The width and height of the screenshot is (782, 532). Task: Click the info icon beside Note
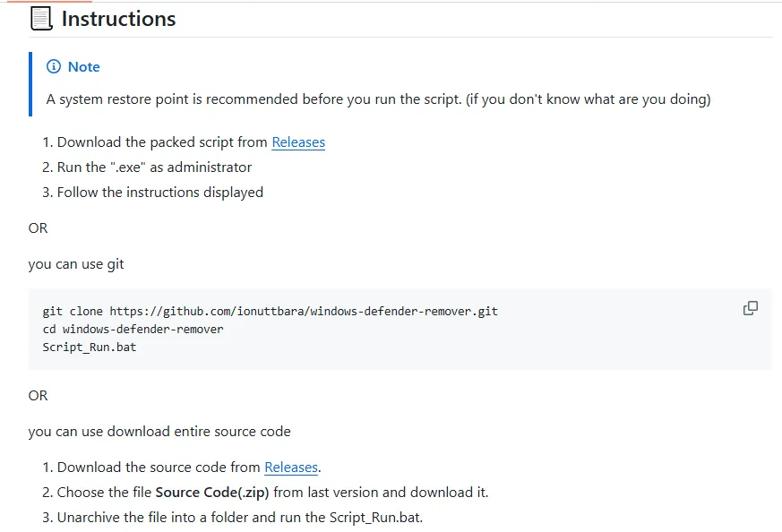tap(54, 67)
